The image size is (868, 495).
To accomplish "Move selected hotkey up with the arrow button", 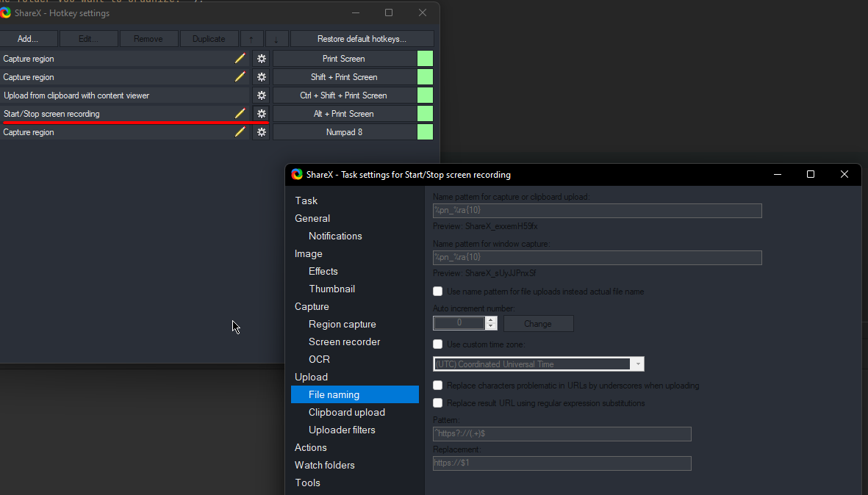I will tap(251, 38).
